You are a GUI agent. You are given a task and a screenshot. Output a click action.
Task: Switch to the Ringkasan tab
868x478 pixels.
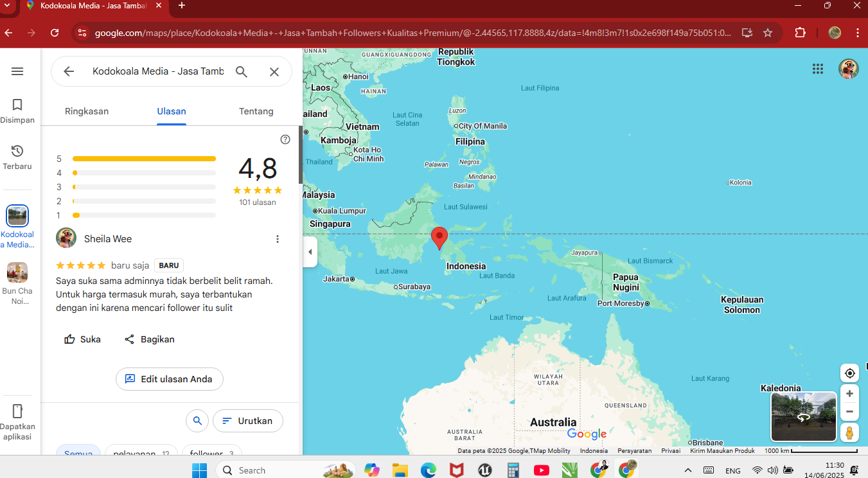click(87, 111)
